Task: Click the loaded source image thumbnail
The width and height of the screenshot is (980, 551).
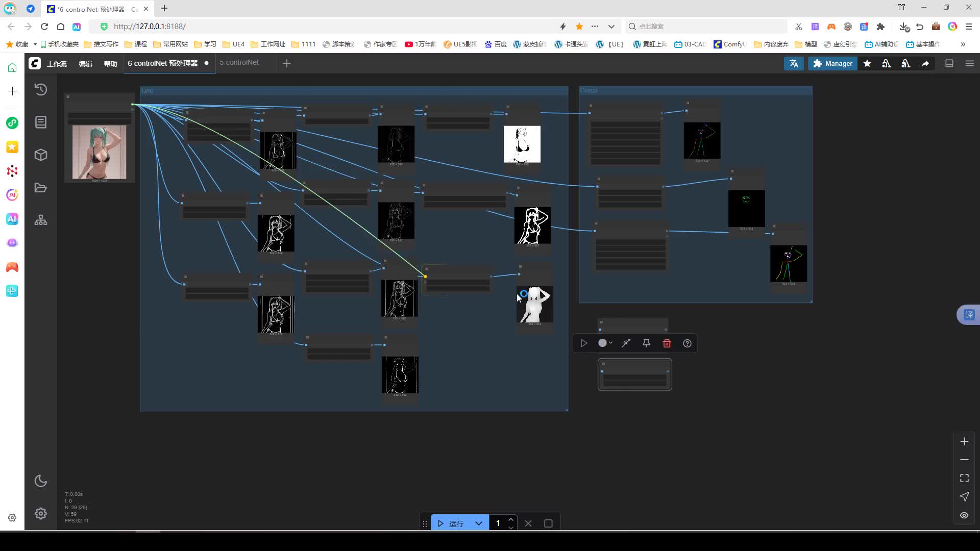Action: tap(99, 152)
